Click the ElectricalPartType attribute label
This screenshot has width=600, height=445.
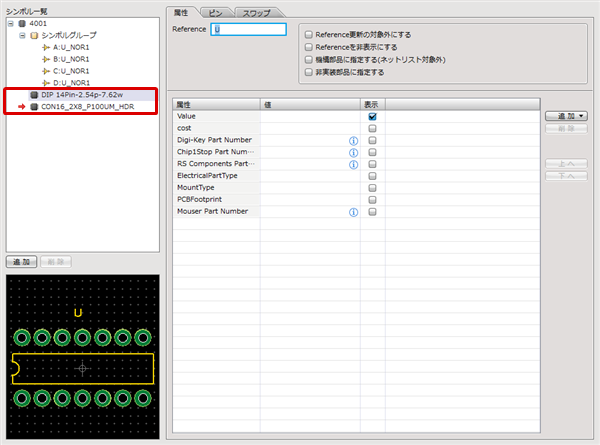[x=207, y=176]
